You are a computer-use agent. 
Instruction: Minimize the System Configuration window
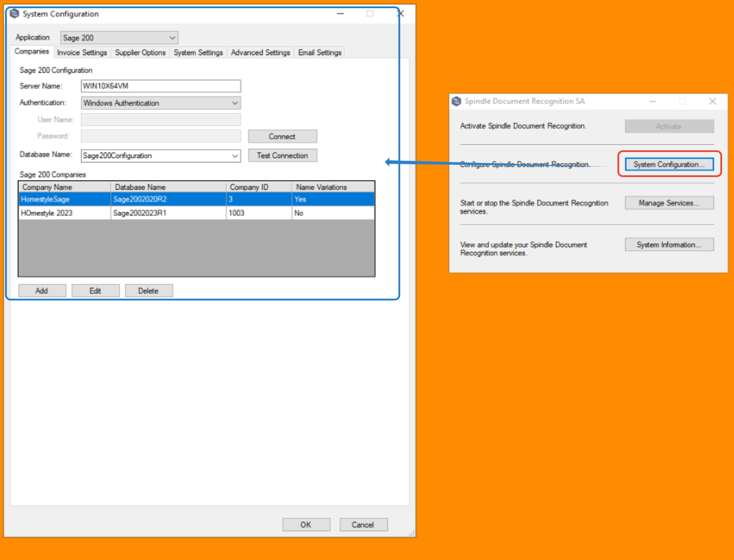coord(341,14)
